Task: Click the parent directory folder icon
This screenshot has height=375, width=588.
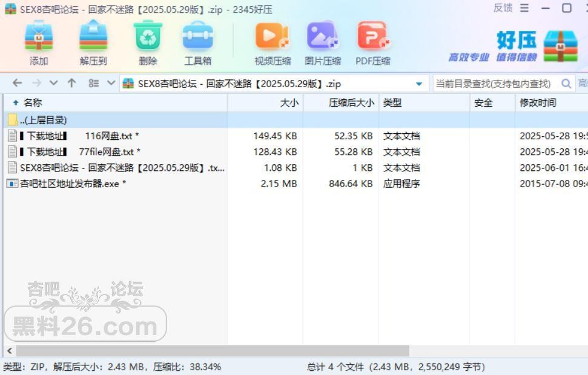Action: 12,120
